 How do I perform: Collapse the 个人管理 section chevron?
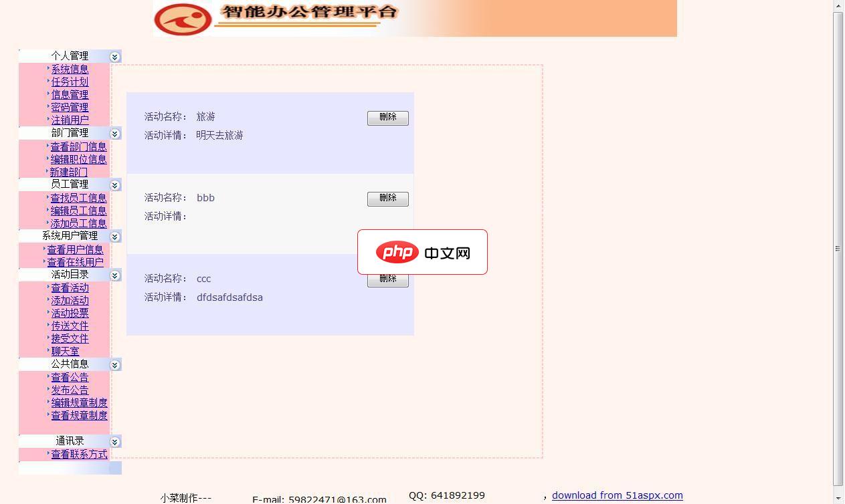114,57
